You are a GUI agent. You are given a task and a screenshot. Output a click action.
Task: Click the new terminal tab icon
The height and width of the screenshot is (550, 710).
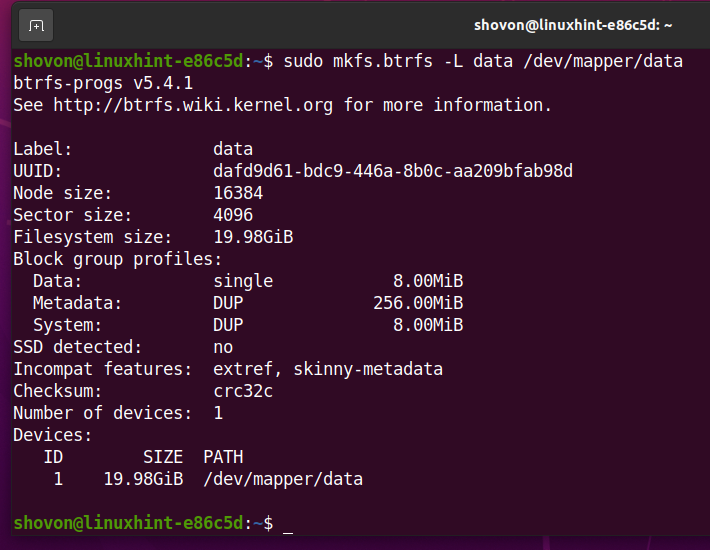coord(36,25)
